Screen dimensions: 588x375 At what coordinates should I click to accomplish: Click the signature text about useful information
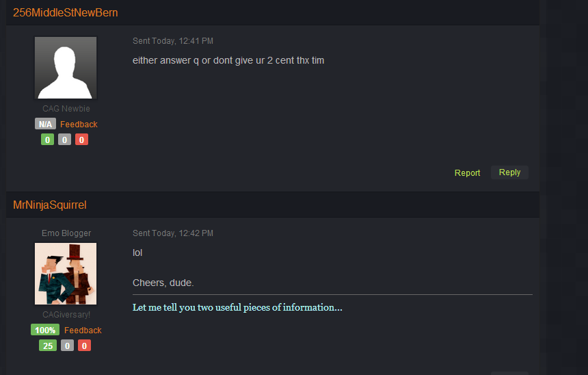coord(237,307)
